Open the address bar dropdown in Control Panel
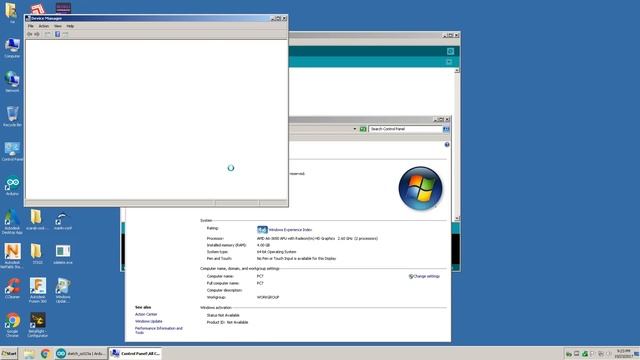 (x=354, y=129)
